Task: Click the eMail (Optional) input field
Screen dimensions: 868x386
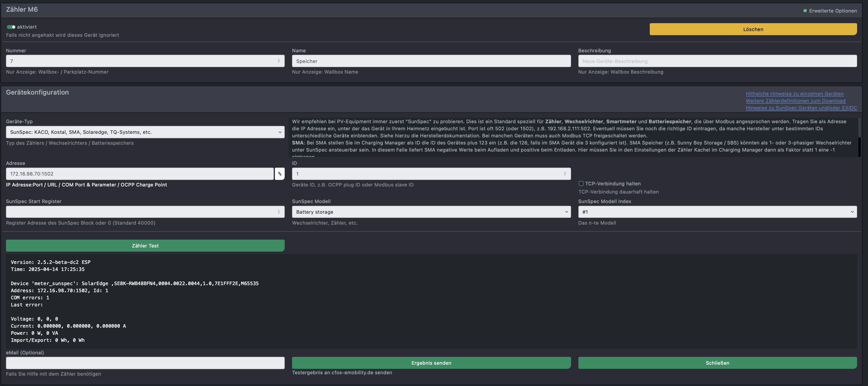Action: 145,363
